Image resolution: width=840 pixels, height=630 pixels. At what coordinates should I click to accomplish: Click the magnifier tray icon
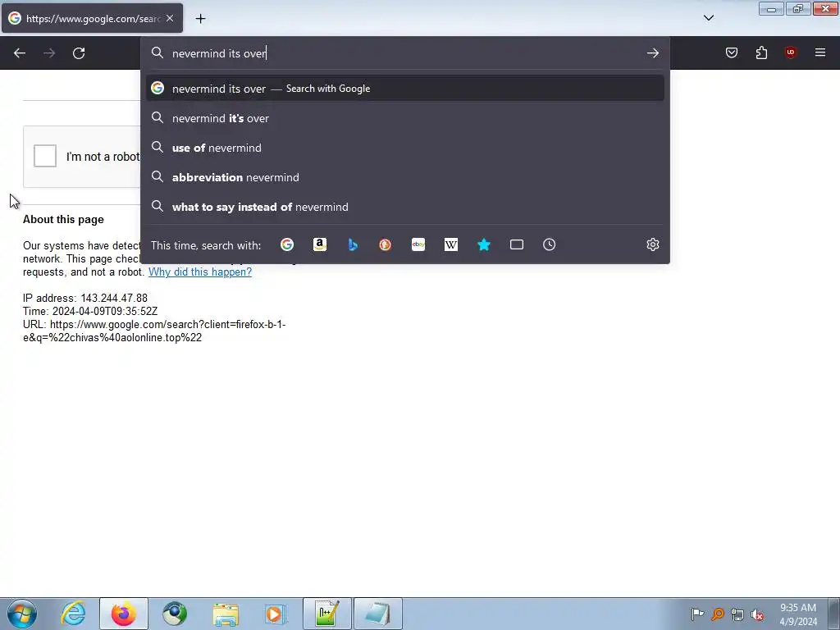(x=717, y=614)
